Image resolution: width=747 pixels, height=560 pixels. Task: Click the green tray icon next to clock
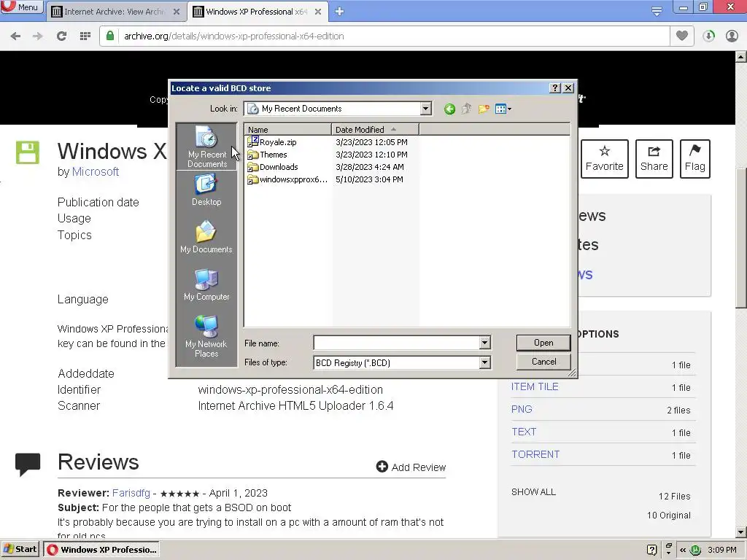(x=695, y=550)
